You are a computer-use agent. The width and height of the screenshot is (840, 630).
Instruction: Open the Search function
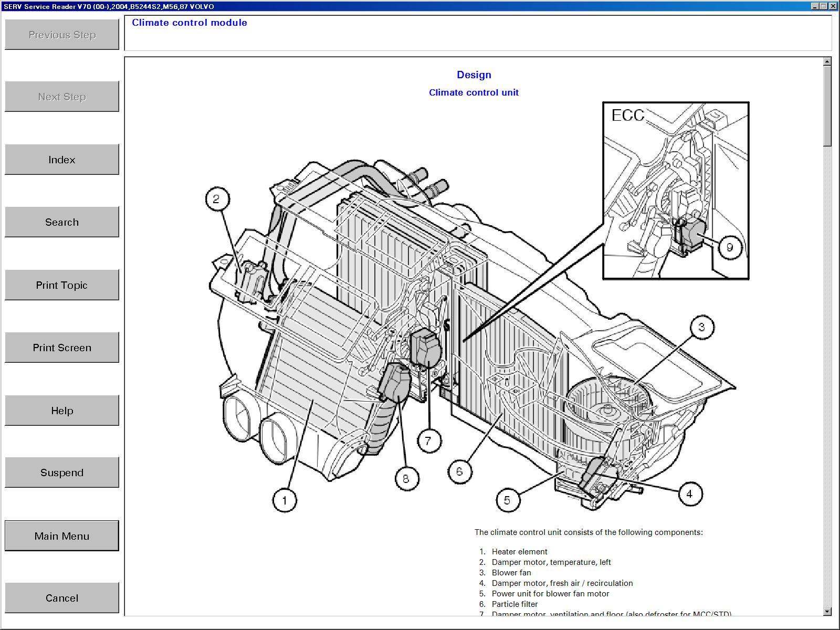tap(62, 222)
